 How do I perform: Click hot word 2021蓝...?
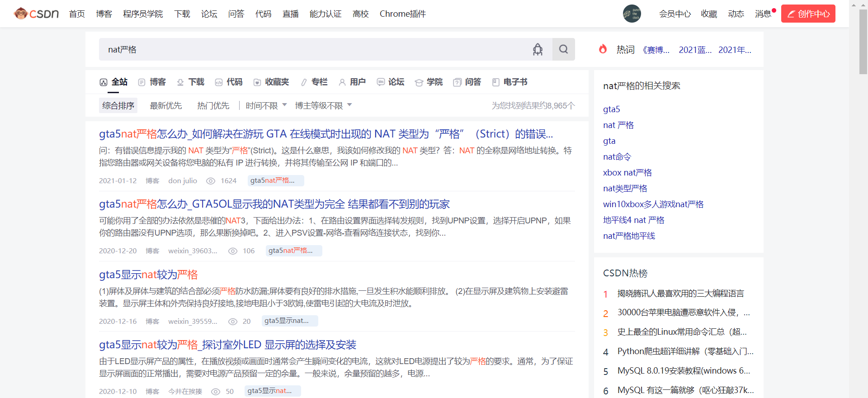[695, 50]
